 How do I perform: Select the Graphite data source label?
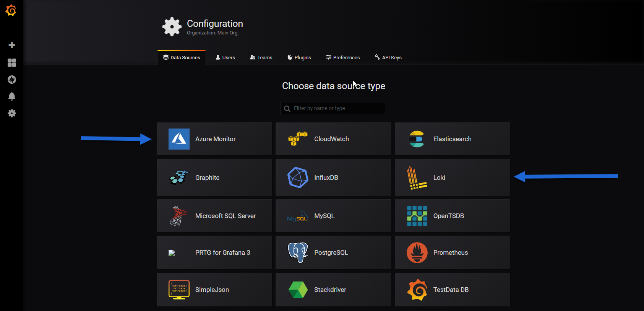(207, 177)
